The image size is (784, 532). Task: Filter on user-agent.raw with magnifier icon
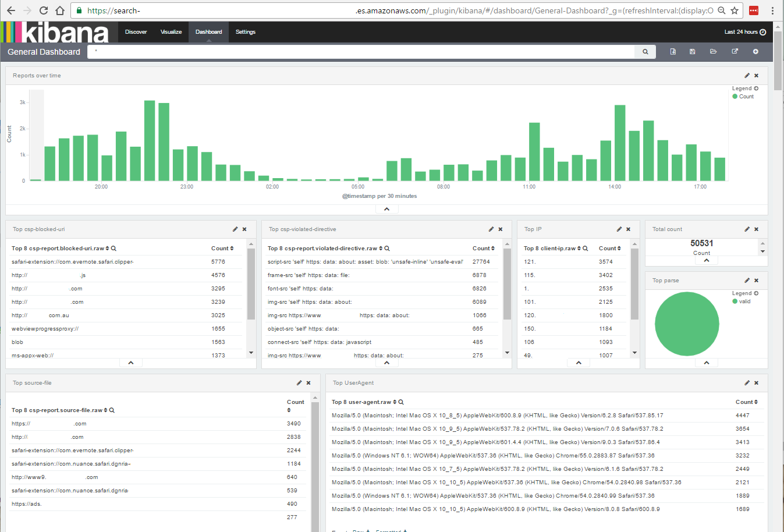[401, 402]
